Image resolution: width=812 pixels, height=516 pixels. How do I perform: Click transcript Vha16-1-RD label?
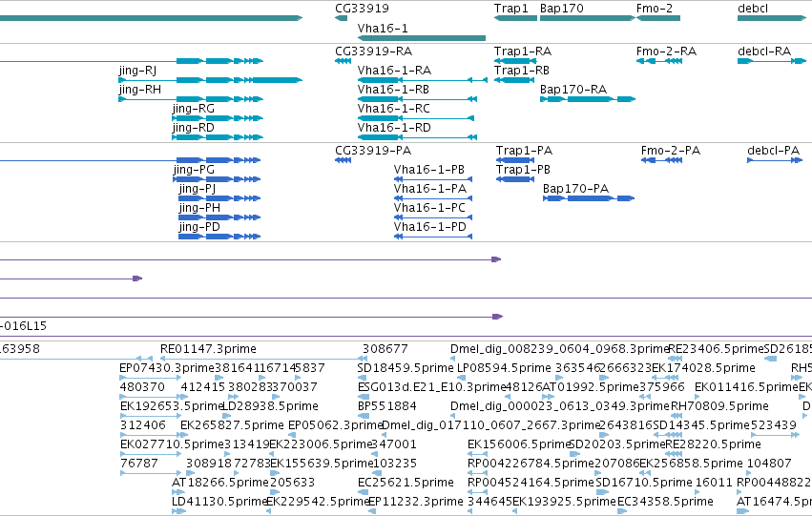point(394,128)
